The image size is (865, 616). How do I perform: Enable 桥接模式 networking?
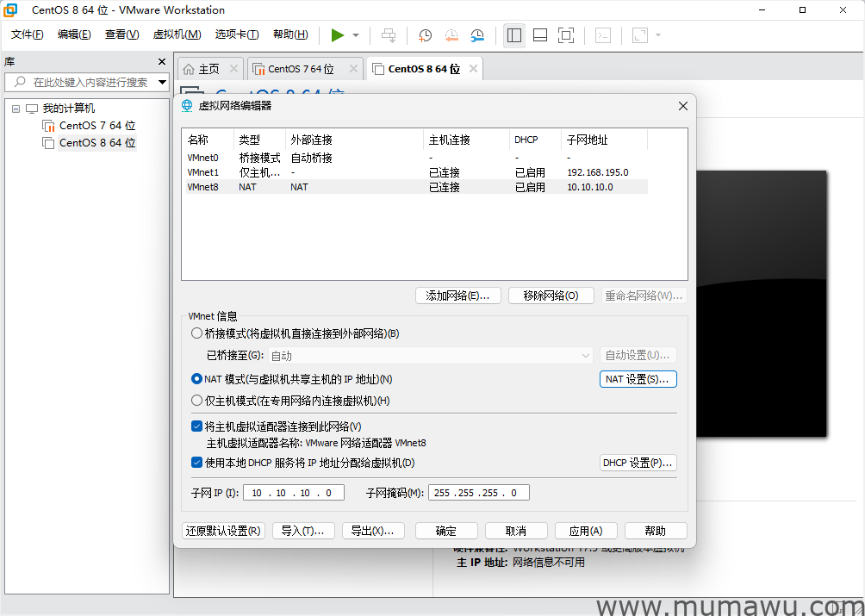point(196,333)
